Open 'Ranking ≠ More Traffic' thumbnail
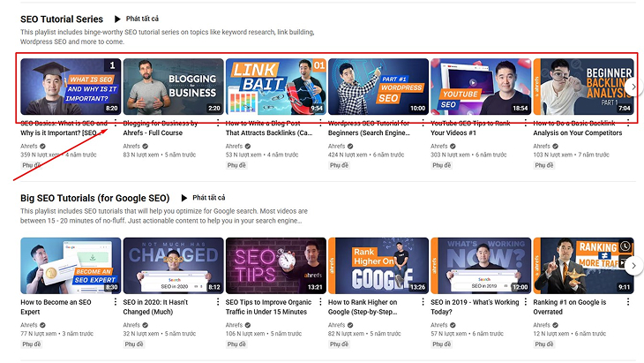The image size is (644, 363). (584, 266)
